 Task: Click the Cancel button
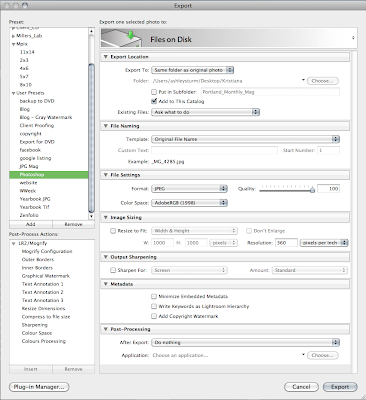(301, 387)
